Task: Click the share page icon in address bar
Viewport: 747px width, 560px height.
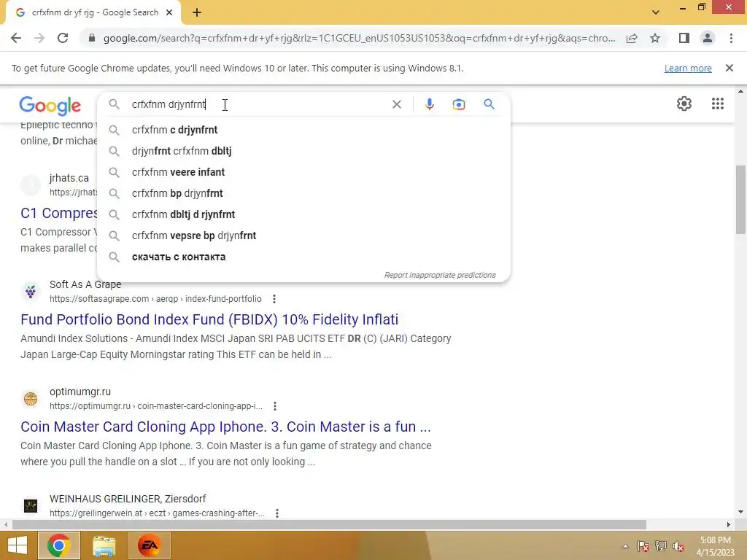Action: [632, 38]
